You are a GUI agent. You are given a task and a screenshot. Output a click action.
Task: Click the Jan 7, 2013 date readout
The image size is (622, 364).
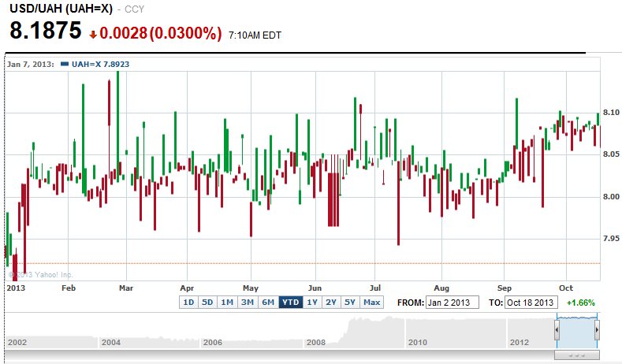pos(31,65)
